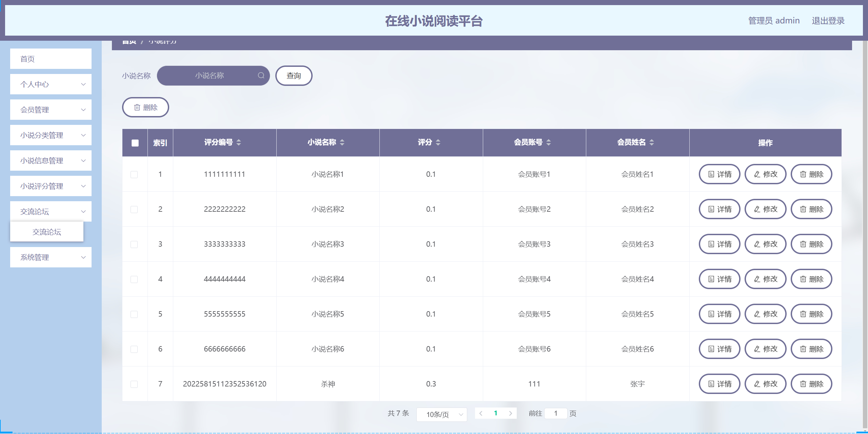Expand 系统管理 sidebar menu
The height and width of the screenshot is (434, 868).
pos(51,257)
